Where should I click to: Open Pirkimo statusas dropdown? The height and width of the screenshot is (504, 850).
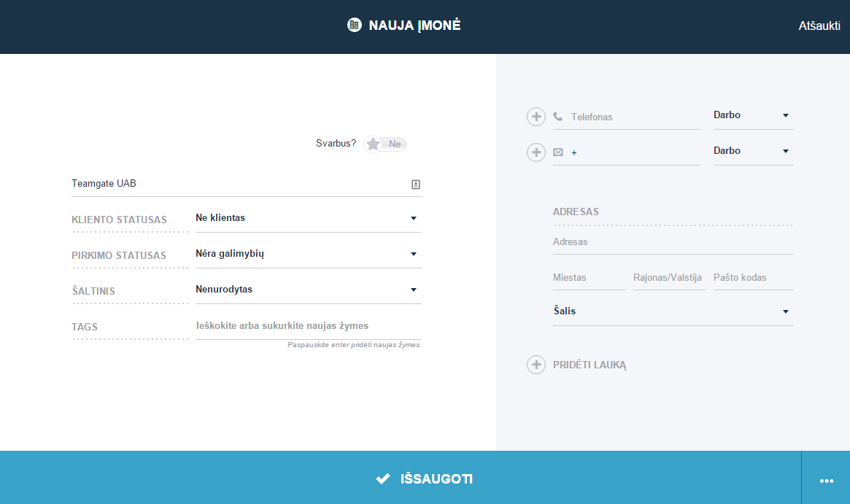(309, 254)
